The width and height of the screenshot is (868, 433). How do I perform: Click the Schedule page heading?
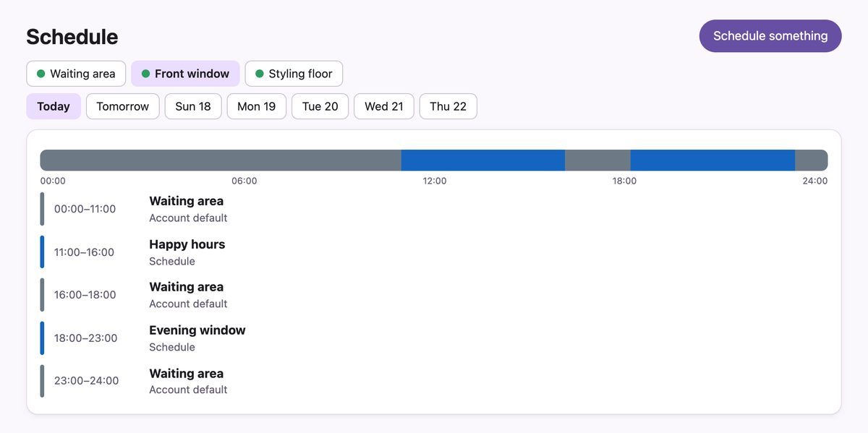[72, 36]
